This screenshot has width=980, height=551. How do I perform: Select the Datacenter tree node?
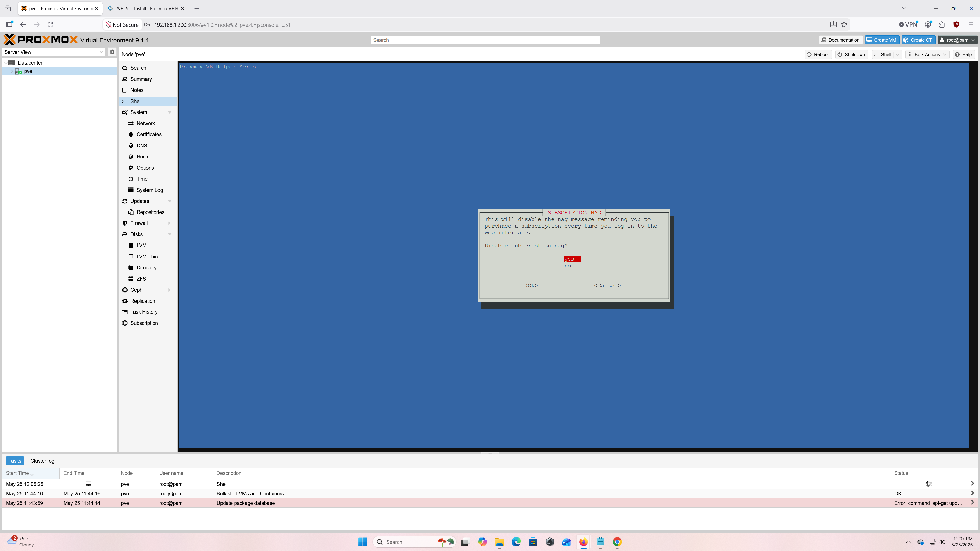point(30,63)
